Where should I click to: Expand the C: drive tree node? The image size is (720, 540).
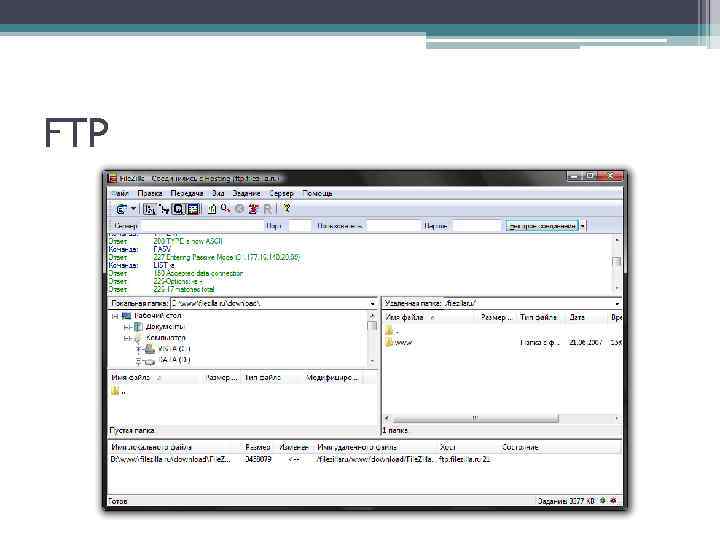(139, 349)
